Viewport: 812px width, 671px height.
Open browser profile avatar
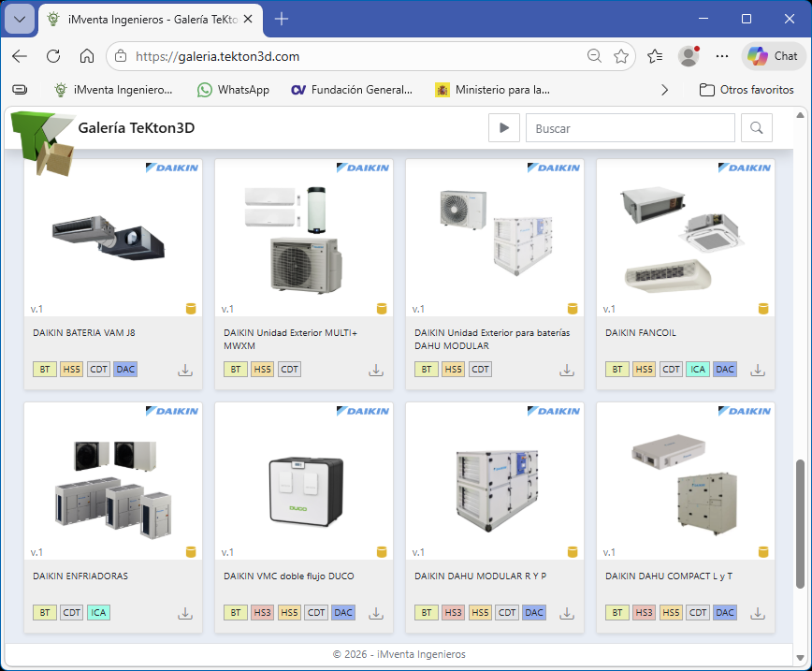(x=689, y=56)
